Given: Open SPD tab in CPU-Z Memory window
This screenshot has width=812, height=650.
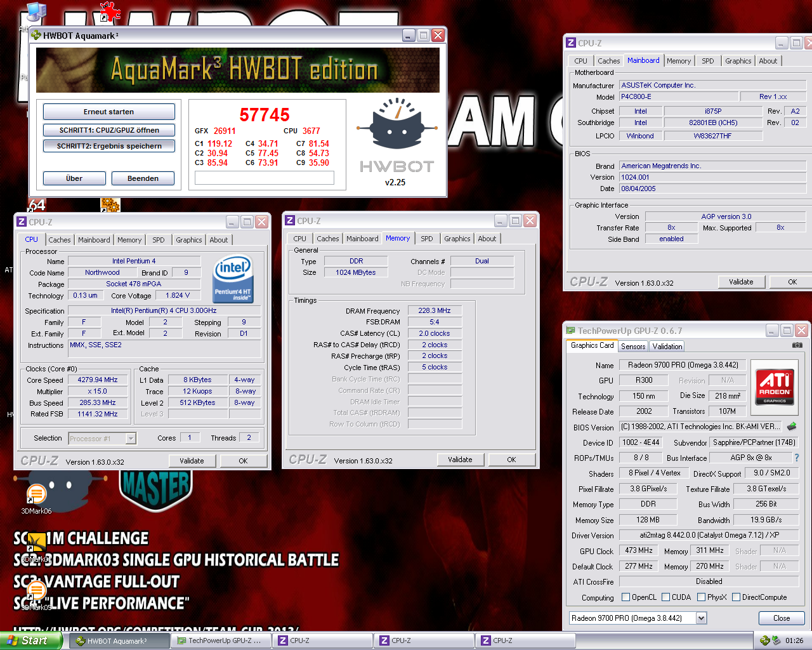Looking at the screenshot, I should pyautogui.click(x=427, y=239).
